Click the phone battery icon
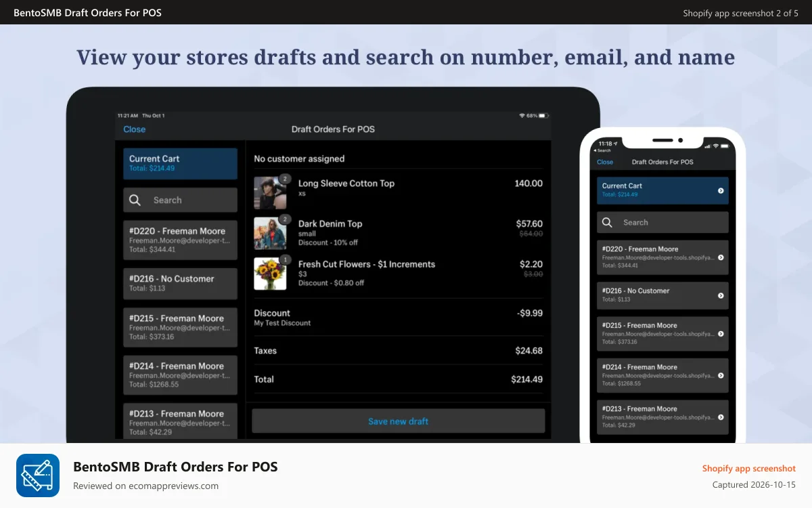The height and width of the screenshot is (508, 812). [725, 146]
